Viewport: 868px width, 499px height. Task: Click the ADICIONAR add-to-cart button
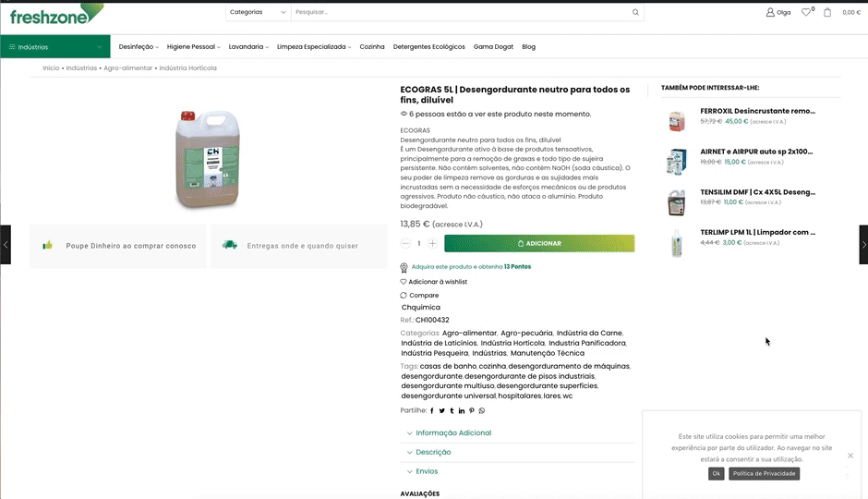pos(539,243)
